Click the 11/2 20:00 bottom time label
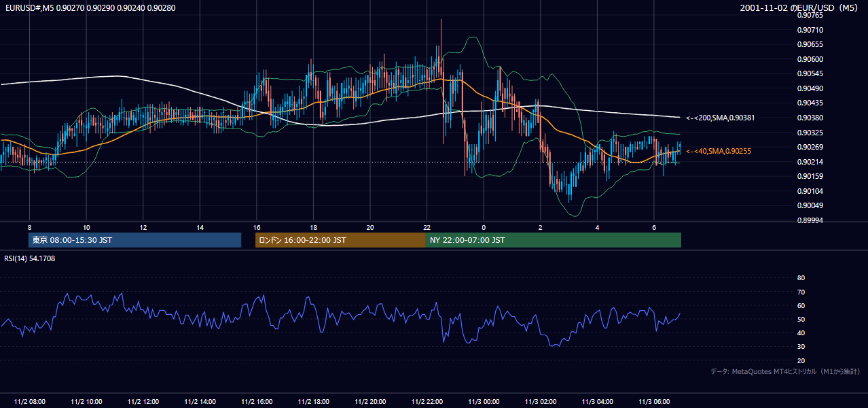 coord(369,402)
